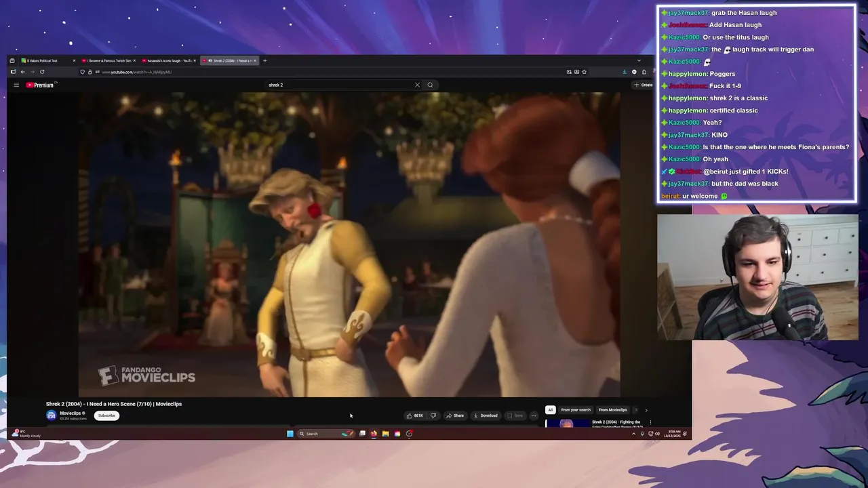Click the video title 'Shrek 2 (2004) - I Need a Hero Scene'
This screenshot has width=868, height=488.
pos(113,404)
